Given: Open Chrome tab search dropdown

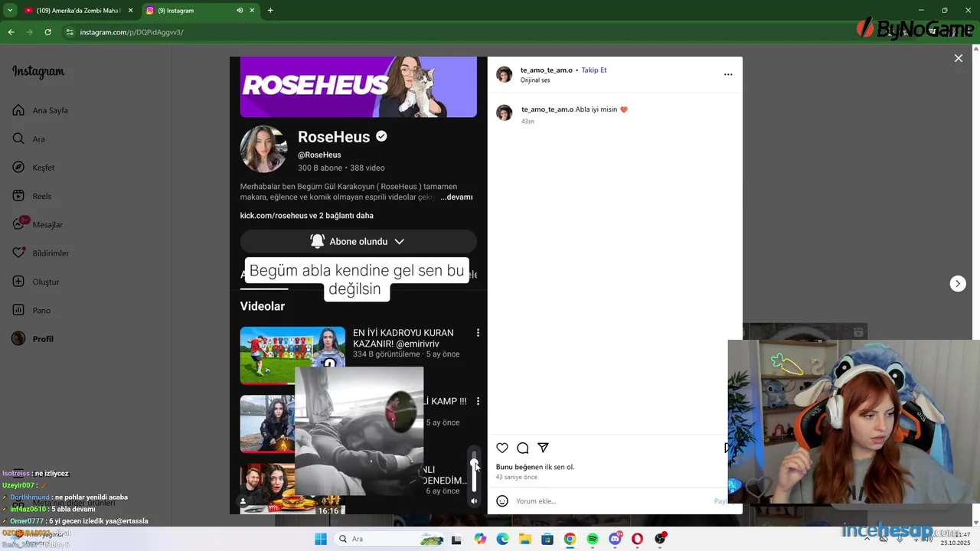Looking at the screenshot, I should pos(10,11).
